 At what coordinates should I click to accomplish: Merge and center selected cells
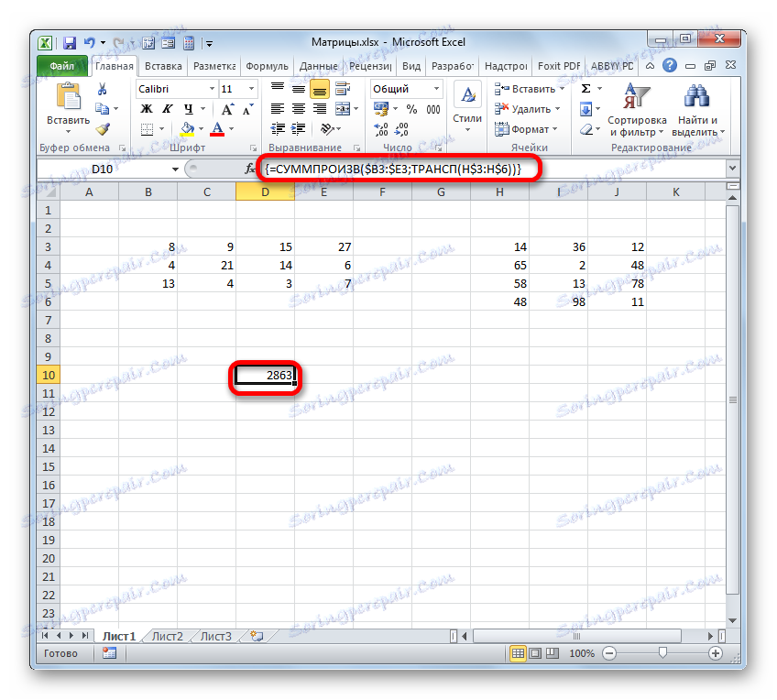coord(343,109)
